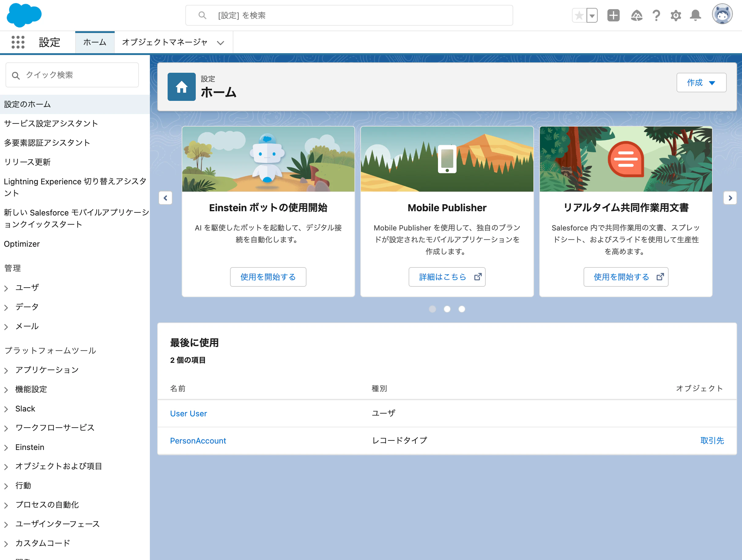Click 使用を開始する on リアルタイム共同作業用文書 card
The image size is (742, 560).
point(625,277)
